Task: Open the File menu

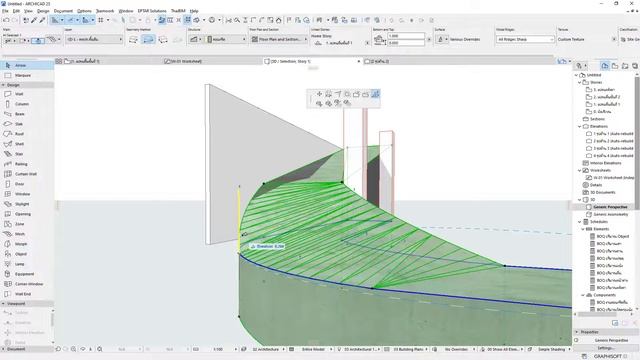Action: (5, 11)
